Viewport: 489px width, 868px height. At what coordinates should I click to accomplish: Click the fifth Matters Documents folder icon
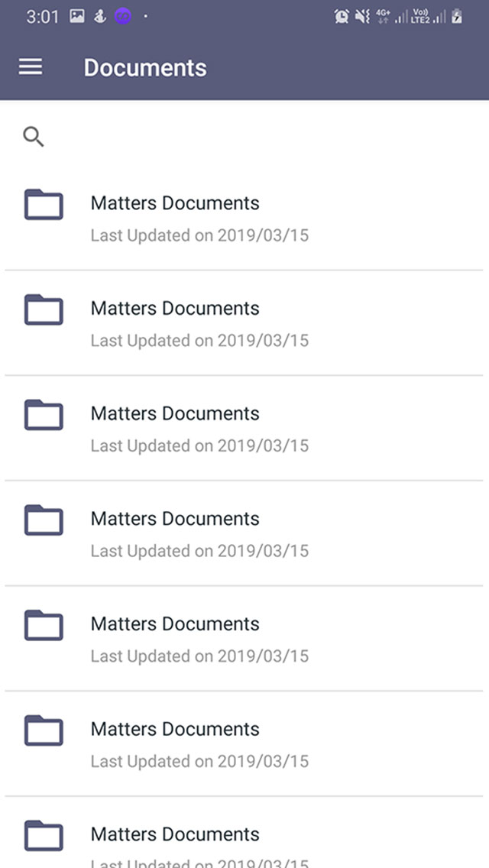(44, 625)
